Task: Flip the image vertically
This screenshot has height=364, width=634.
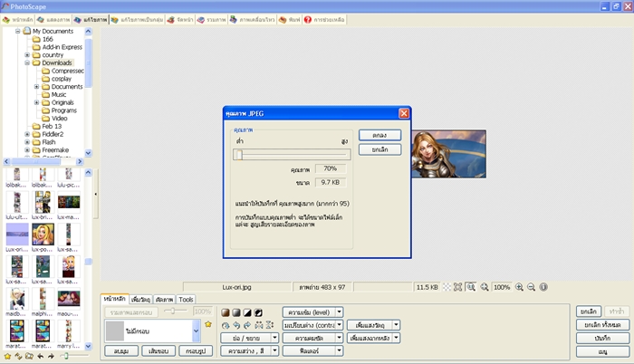Action: point(270,325)
